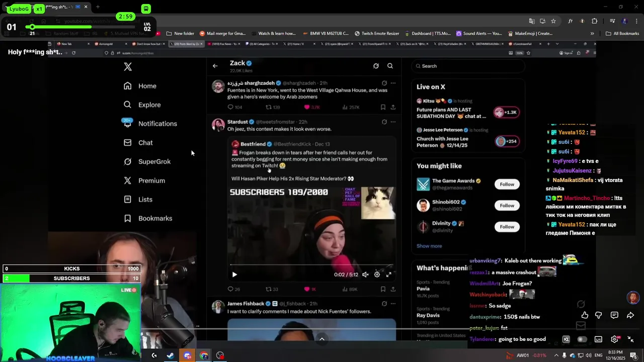Expand hidden bookmarks double-chevron
This screenshot has height=362, width=644.
click(592, 34)
